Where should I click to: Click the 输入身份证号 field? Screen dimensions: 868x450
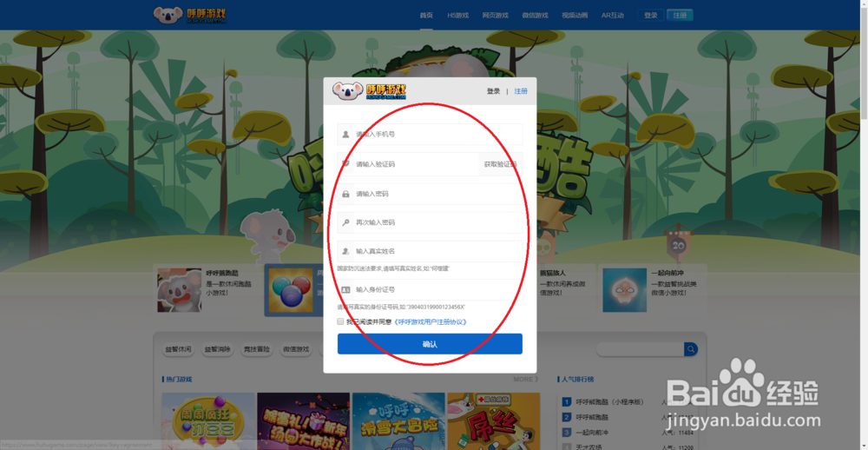431,289
